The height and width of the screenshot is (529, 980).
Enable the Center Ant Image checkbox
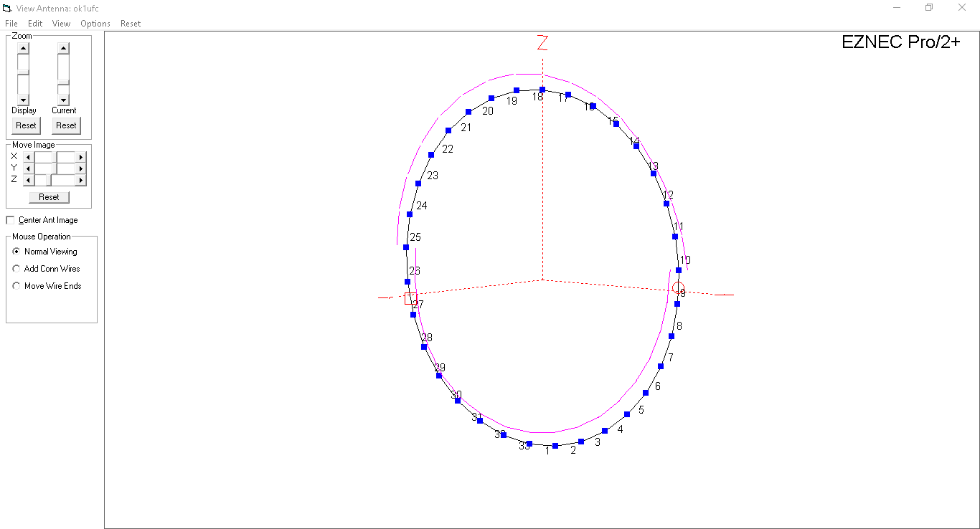(x=10, y=220)
